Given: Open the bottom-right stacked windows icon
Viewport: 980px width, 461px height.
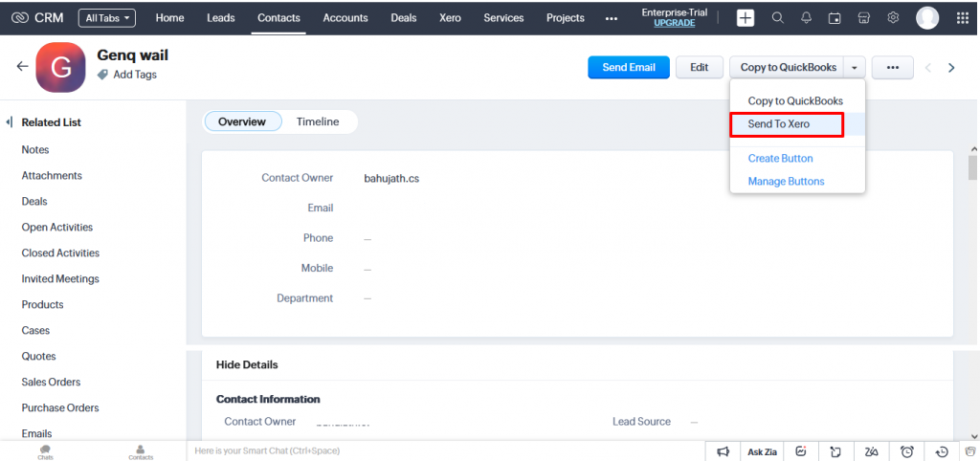Looking at the screenshot, I should point(970,451).
